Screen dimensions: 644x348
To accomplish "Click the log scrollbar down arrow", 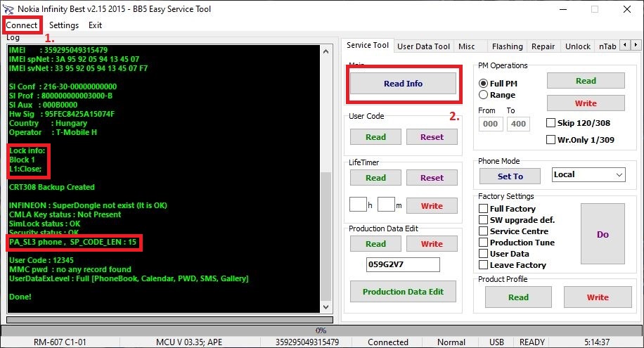I will pos(326,307).
